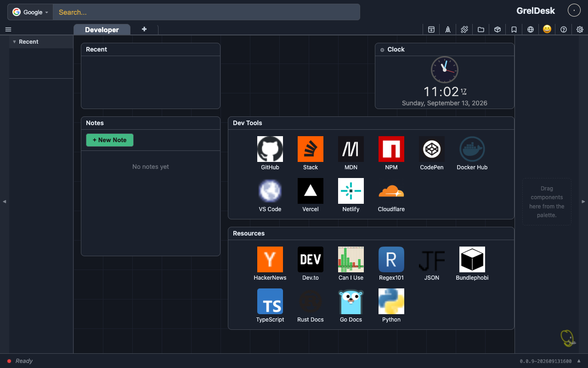The height and width of the screenshot is (368, 588).
Task: Click the 'Dev Tools' panel title
Action: pos(248,123)
